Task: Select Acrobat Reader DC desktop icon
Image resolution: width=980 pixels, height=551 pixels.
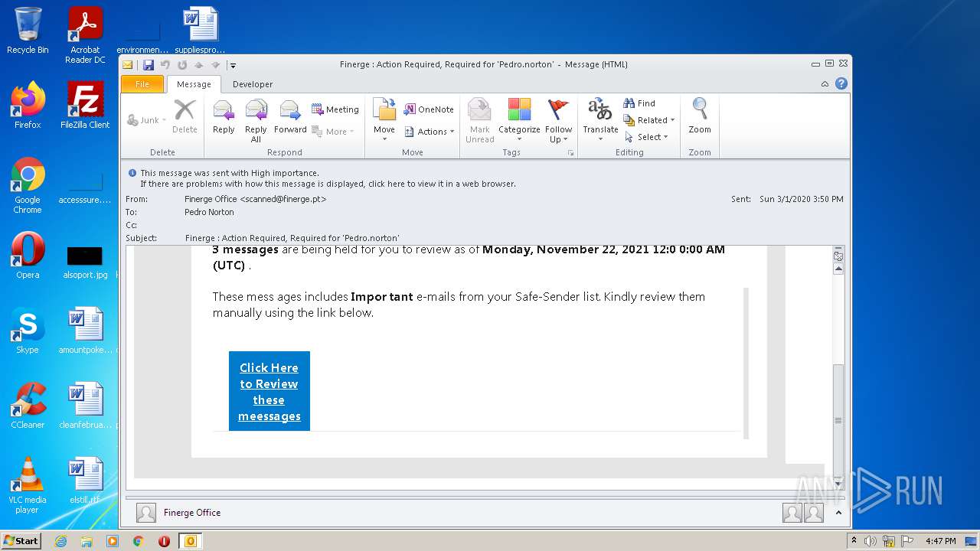Action: pyautogui.click(x=85, y=35)
